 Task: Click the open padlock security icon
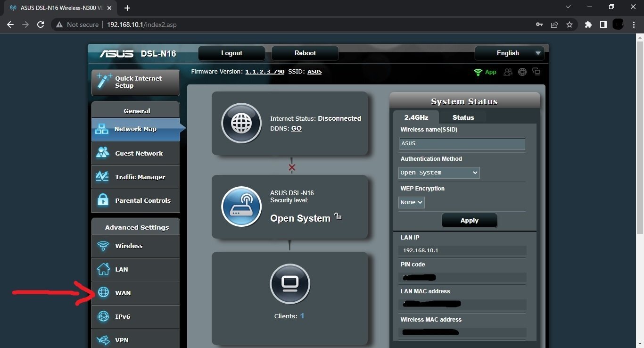(x=338, y=216)
